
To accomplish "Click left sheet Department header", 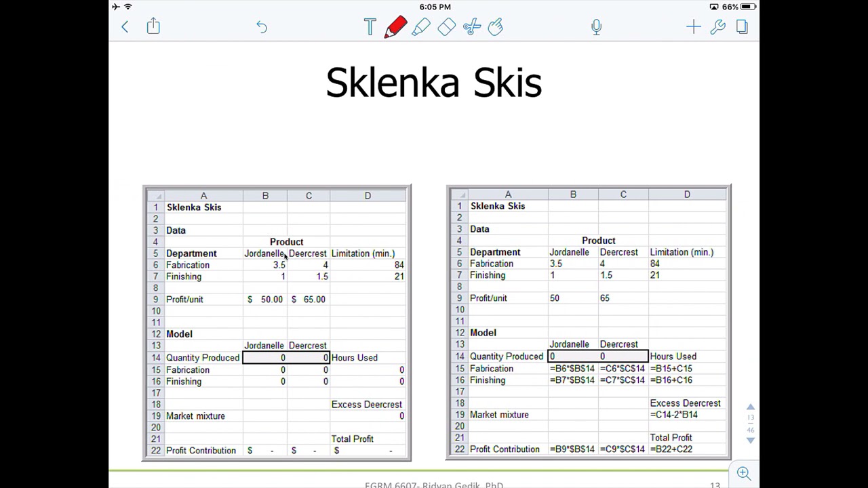I will point(191,253).
